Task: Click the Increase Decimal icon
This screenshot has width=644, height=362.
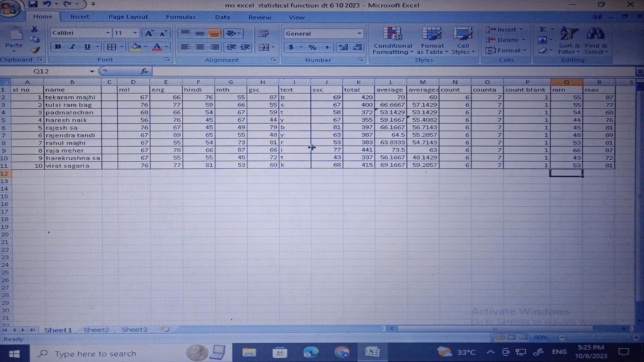Action: point(343,47)
